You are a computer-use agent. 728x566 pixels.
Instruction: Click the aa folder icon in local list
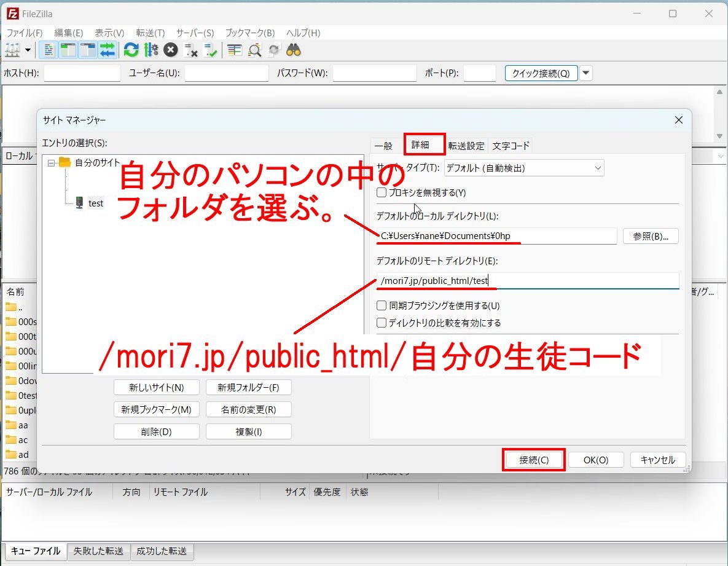(x=10, y=425)
